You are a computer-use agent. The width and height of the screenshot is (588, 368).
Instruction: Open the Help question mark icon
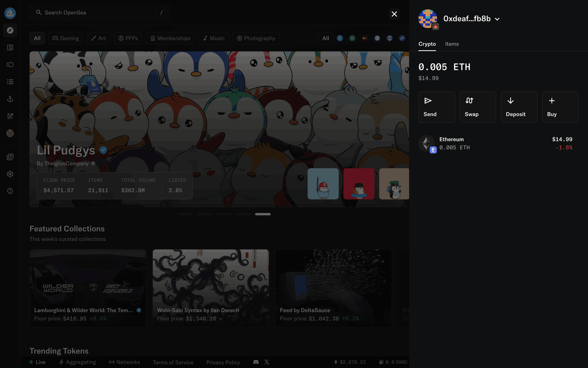10,191
